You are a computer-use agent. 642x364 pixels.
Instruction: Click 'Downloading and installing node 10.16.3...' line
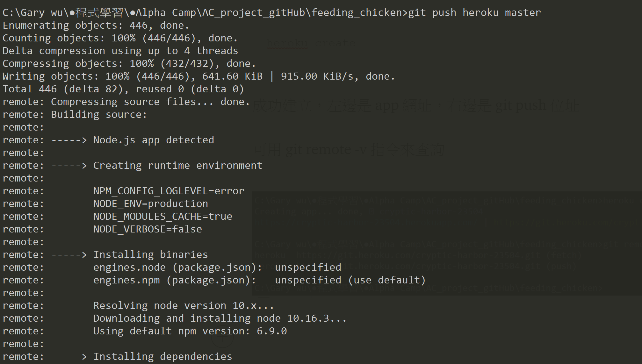175,318
